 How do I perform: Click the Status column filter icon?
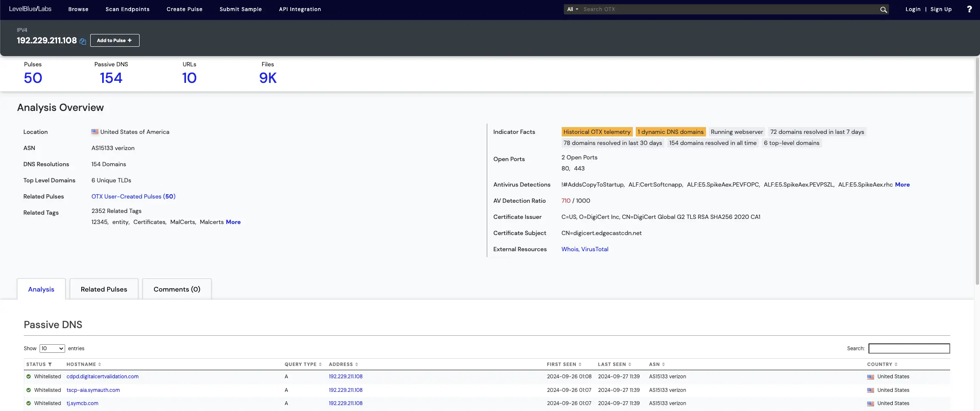click(x=50, y=364)
